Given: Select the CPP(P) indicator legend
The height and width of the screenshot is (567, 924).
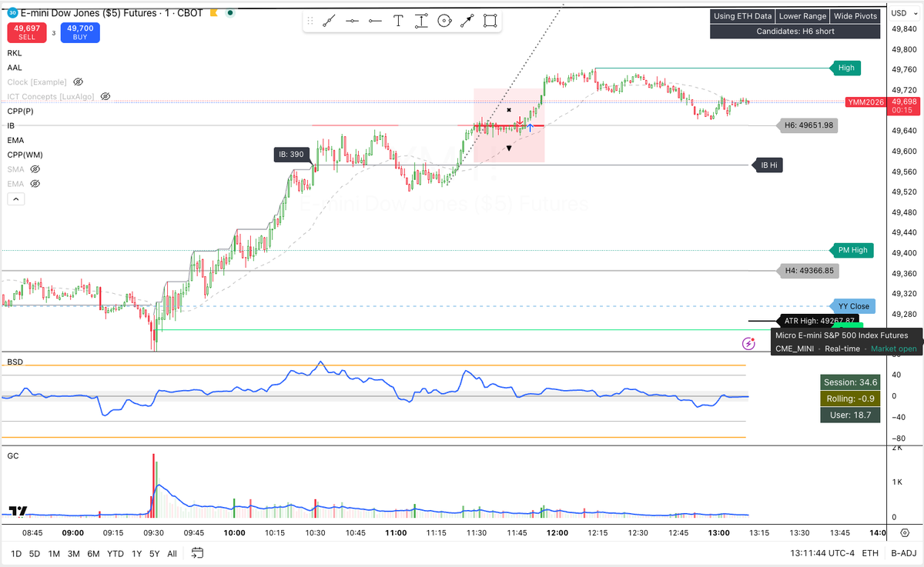Looking at the screenshot, I should tap(20, 111).
